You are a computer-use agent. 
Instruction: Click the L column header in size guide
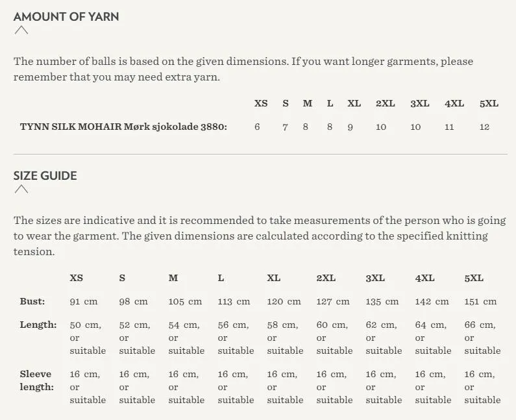pyautogui.click(x=221, y=278)
